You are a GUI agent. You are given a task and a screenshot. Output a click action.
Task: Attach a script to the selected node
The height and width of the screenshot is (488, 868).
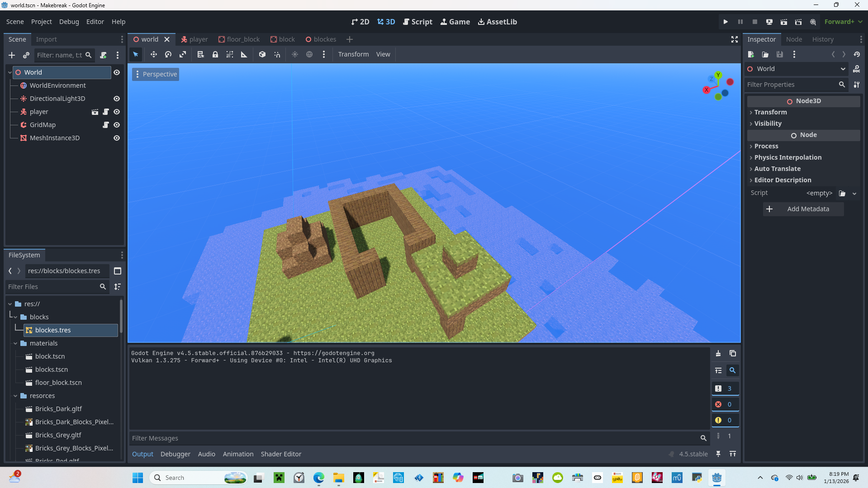pos(103,55)
